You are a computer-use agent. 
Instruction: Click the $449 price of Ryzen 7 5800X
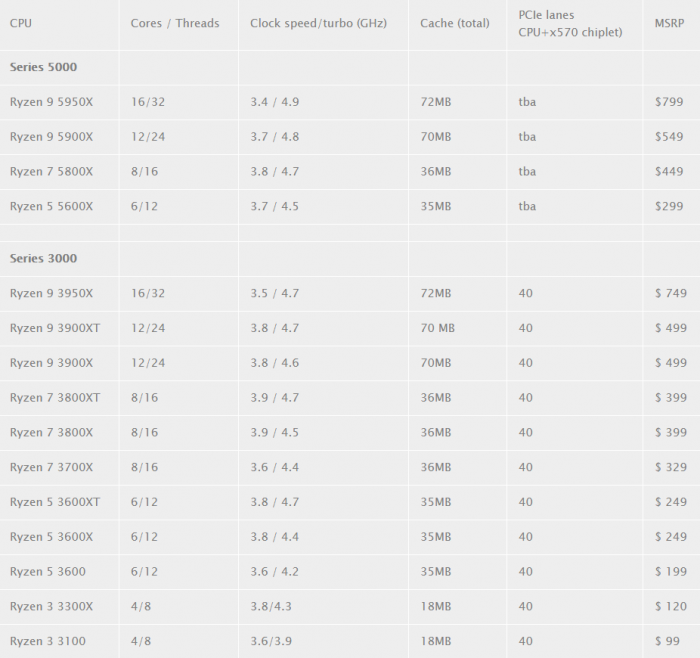click(x=669, y=172)
